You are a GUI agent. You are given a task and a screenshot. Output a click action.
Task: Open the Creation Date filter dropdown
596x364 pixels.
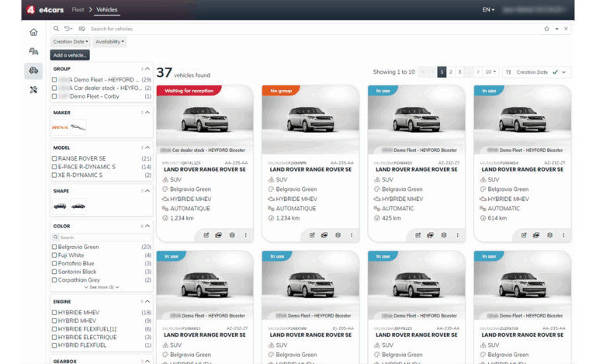(71, 41)
